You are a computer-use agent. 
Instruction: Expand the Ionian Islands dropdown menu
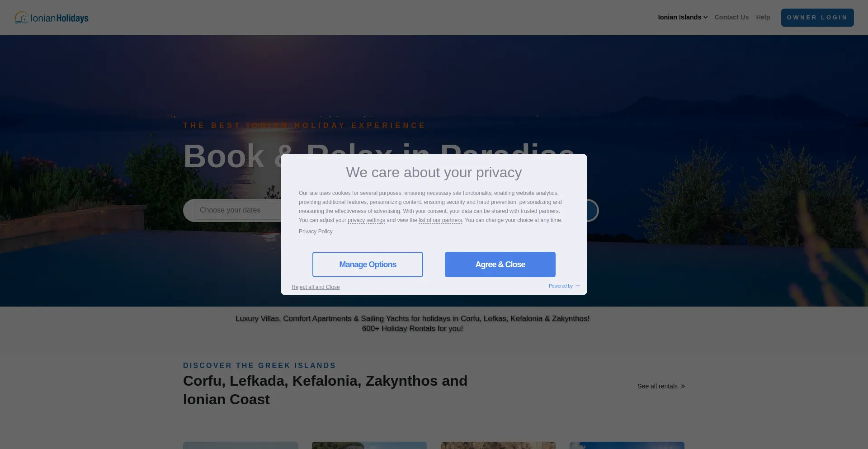pyautogui.click(x=682, y=18)
